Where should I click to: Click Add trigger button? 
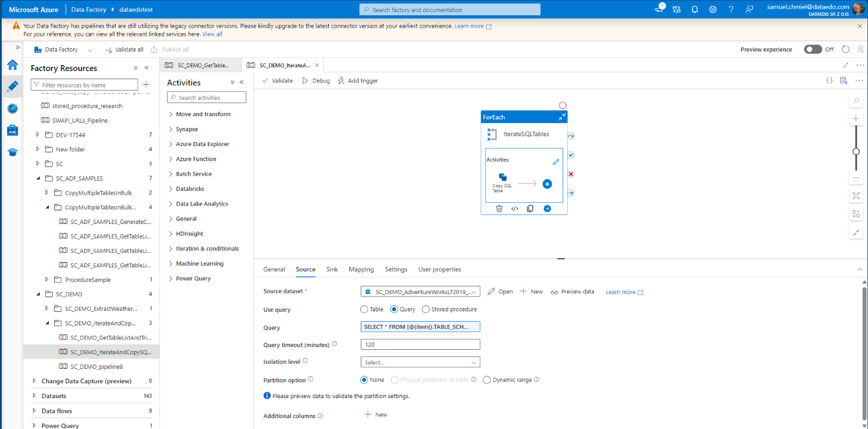coord(358,81)
